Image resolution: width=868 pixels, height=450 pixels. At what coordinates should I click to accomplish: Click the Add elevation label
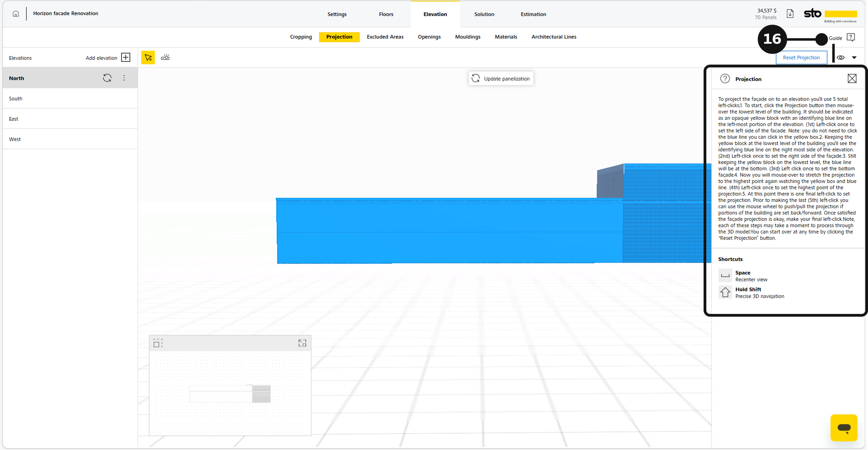[101, 58]
